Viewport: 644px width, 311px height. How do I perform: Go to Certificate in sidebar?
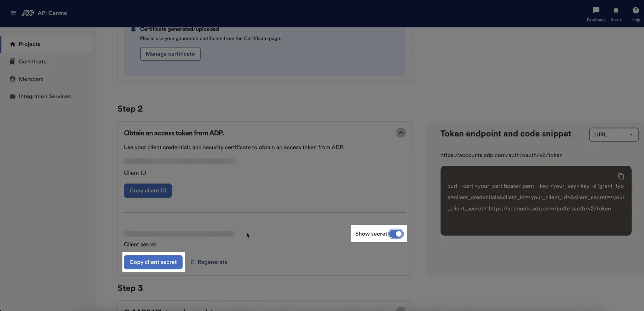[x=47, y=62]
